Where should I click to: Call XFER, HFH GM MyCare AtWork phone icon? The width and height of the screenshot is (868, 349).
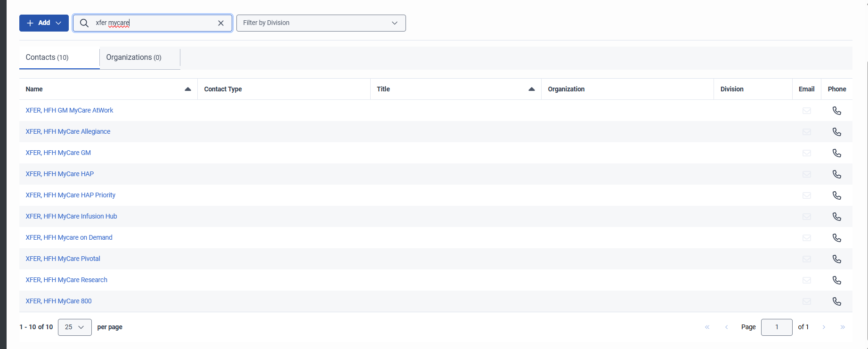click(836, 111)
